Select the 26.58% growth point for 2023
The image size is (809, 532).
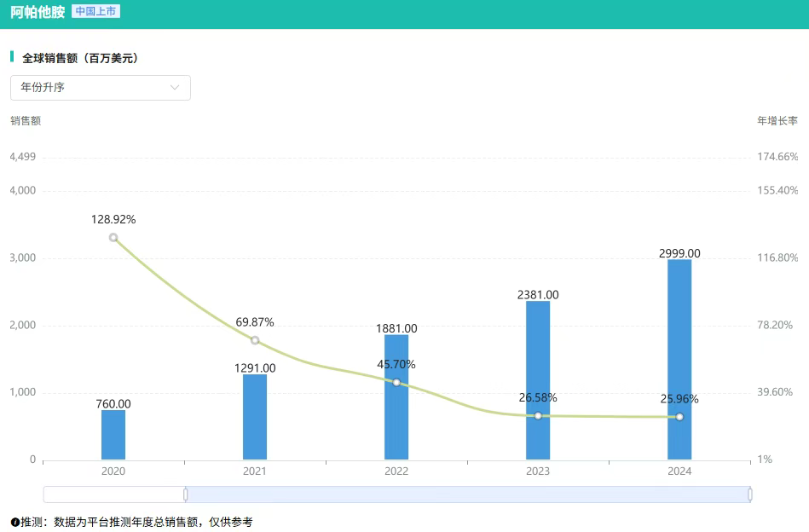(538, 415)
